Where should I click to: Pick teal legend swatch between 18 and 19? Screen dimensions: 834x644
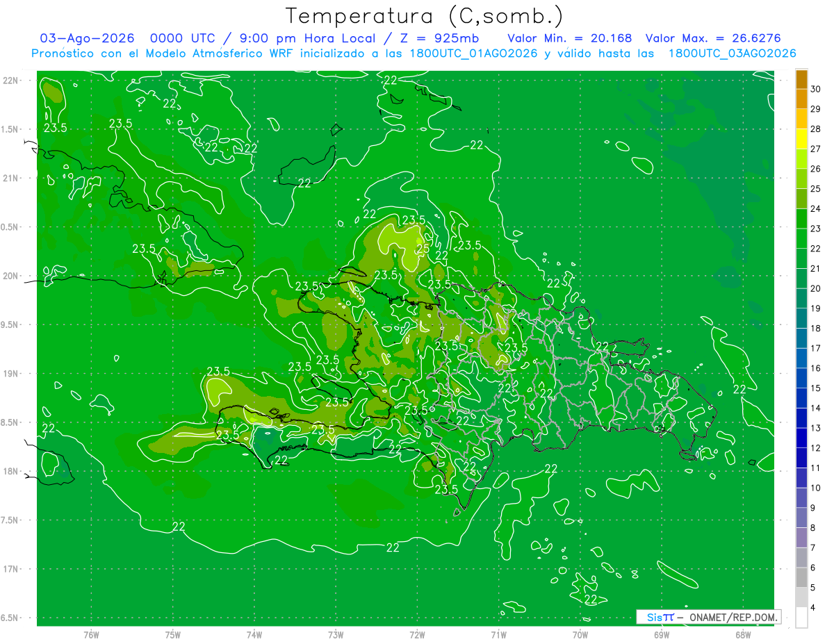801,318
